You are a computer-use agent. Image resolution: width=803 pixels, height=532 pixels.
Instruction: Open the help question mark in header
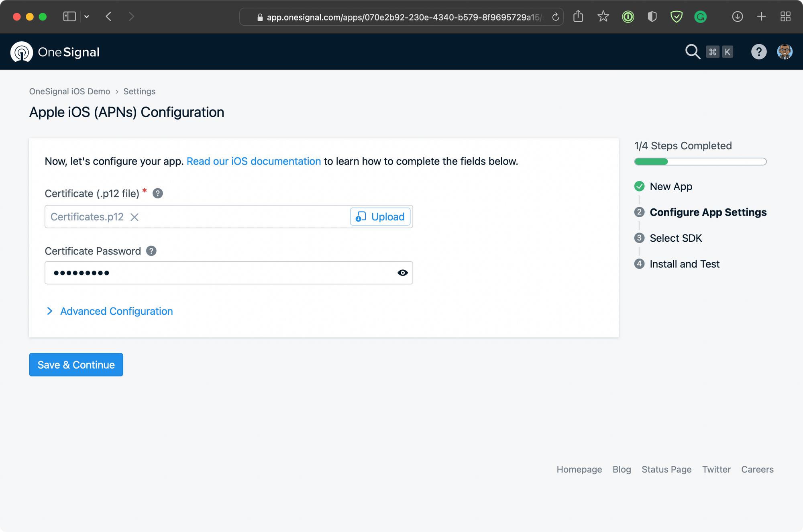(758, 52)
